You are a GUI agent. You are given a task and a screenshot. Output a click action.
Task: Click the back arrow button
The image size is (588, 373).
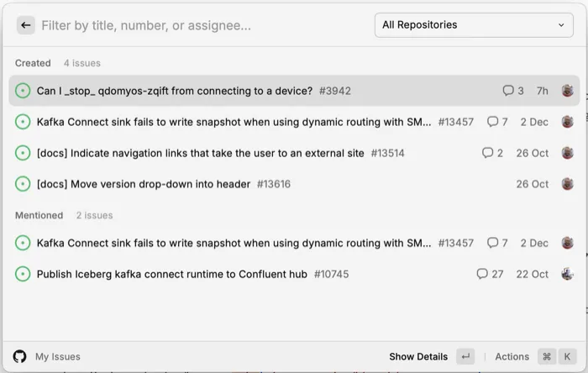[x=26, y=25]
